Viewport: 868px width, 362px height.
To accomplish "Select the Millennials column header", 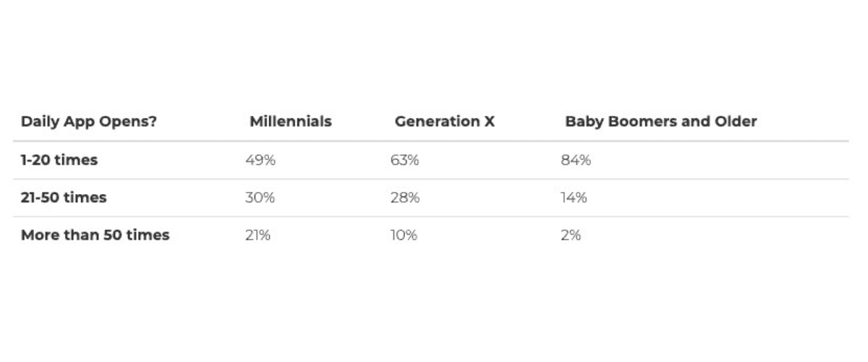I will pyautogui.click(x=290, y=122).
